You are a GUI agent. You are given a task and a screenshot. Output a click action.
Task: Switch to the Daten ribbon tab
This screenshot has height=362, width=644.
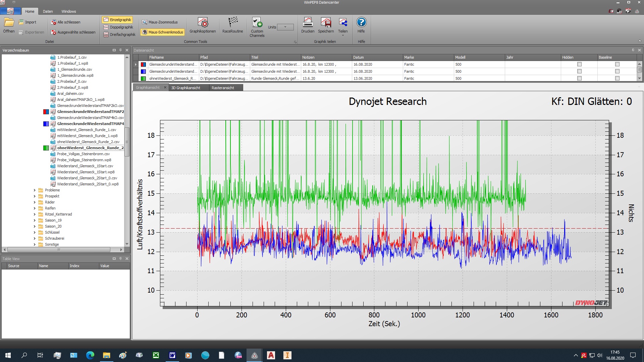pyautogui.click(x=48, y=11)
